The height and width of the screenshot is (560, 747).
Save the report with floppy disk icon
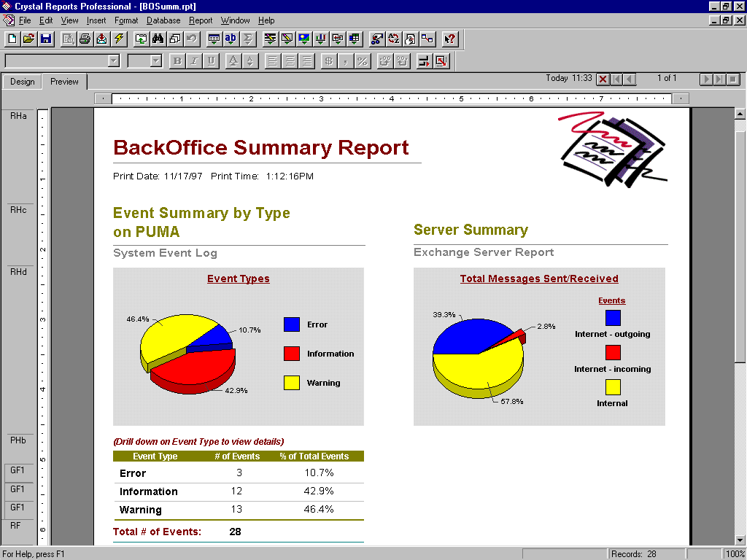46,39
